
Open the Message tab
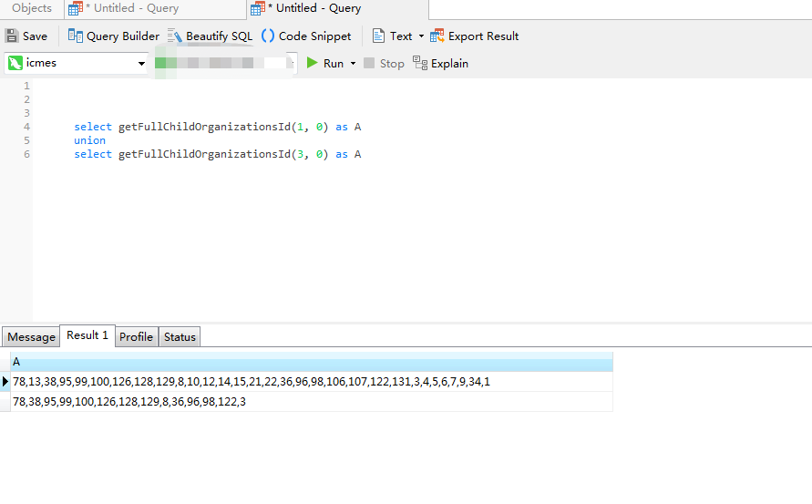pyautogui.click(x=31, y=336)
